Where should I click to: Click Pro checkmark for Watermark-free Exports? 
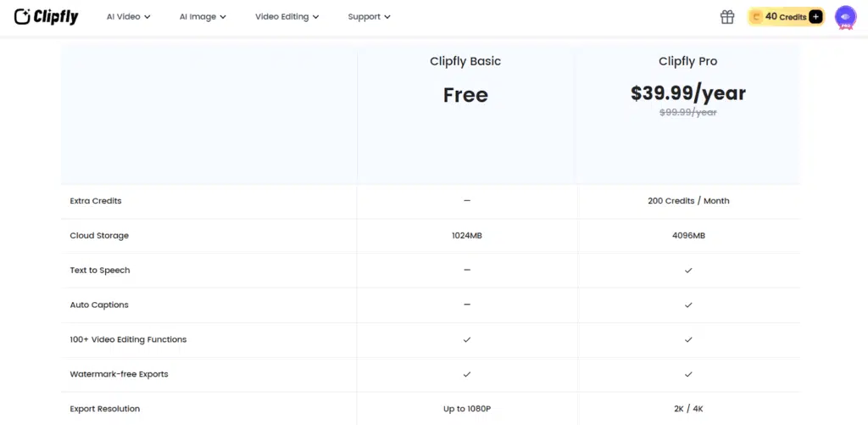pyautogui.click(x=688, y=374)
